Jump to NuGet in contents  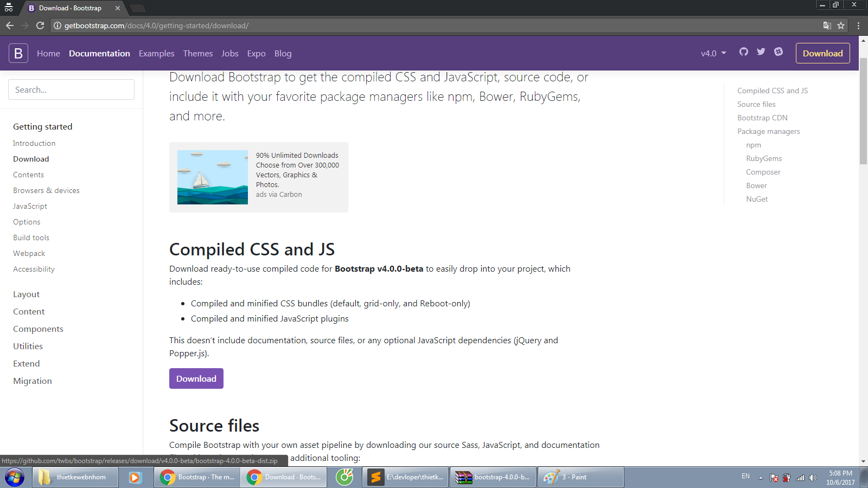757,199
